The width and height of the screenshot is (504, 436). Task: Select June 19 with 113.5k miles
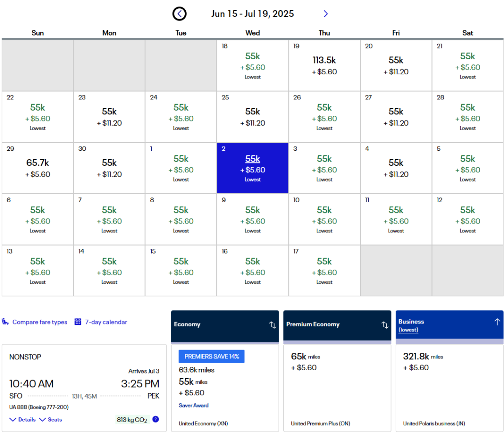pyautogui.click(x=324, y=65)
